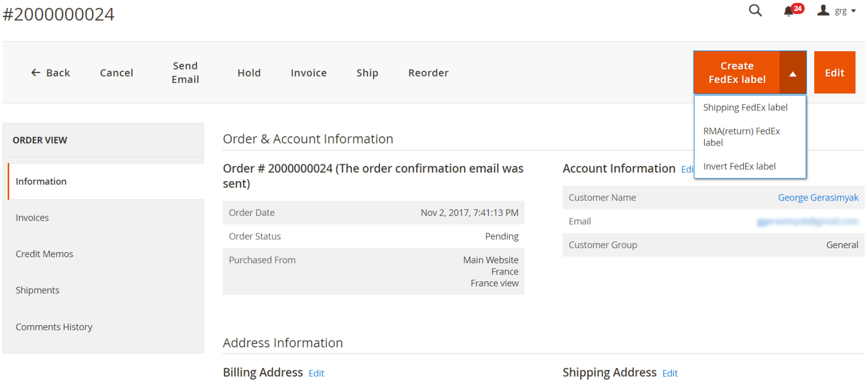Open the Invoices tab

32,218
